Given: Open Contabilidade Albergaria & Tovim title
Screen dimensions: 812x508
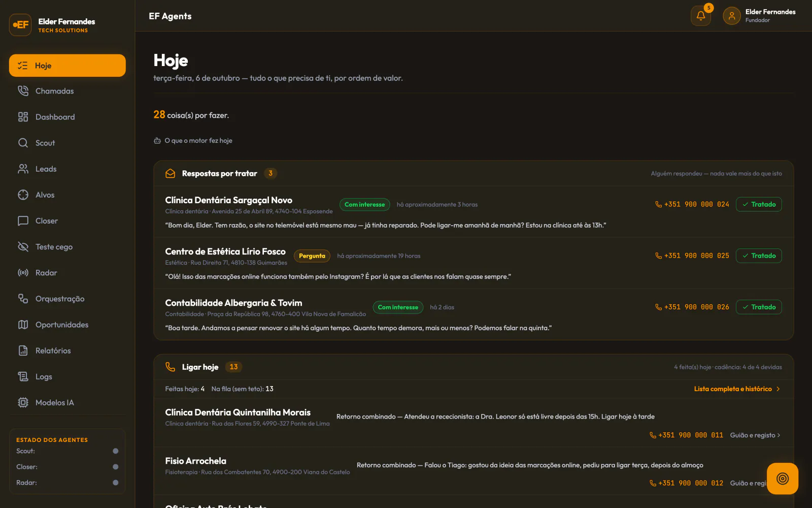Looking at the screenshot, I should [233, 303].
